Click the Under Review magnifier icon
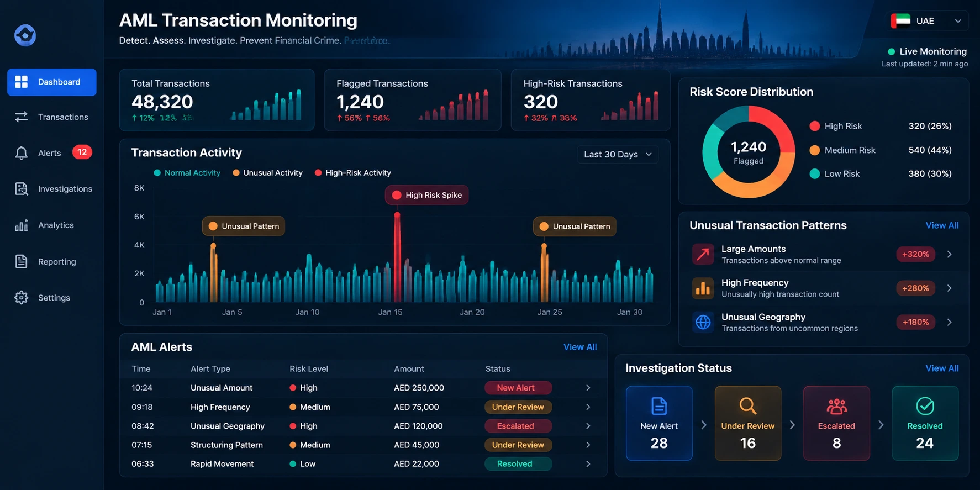Viewport: 980px width, 490px height. pos(747,406)
